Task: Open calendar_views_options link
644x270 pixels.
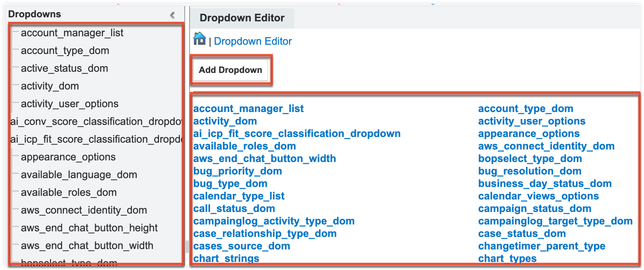Action: 539,196
